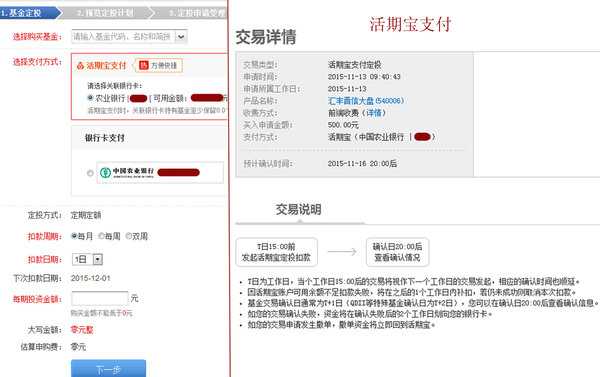The height and width of the screenshot is (377, 600).
Task: Click the 下一步 button
Action: pos(108,368)
